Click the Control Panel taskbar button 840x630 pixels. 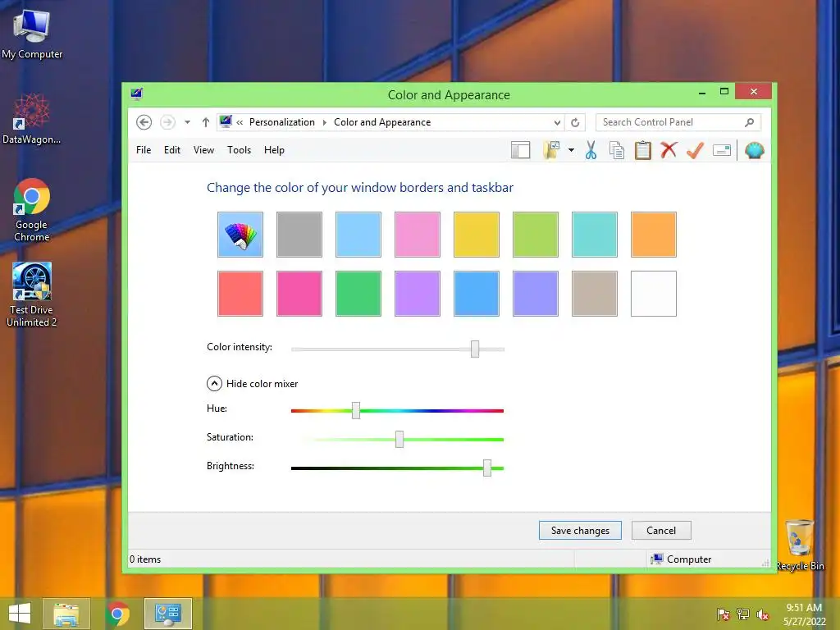(167, 614)
